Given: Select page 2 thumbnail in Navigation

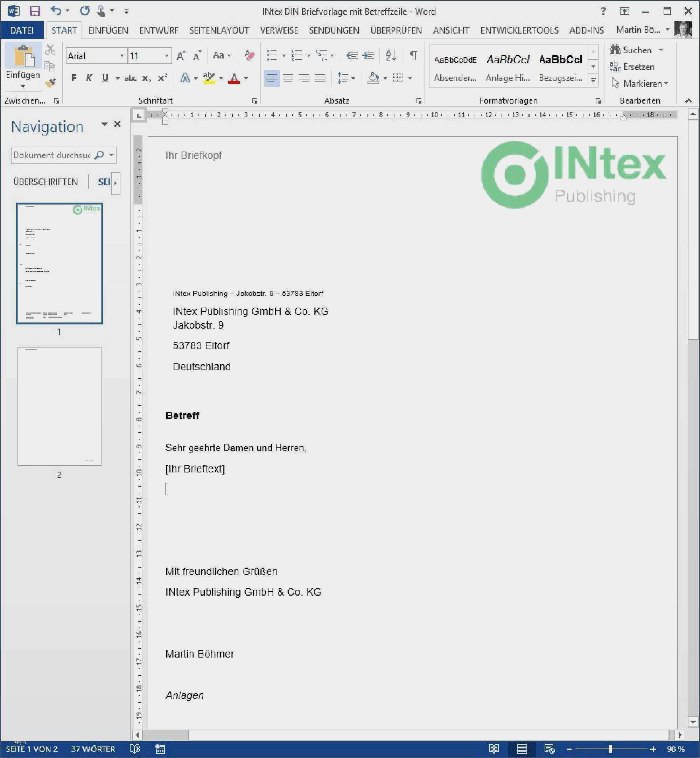Looking at the screenshot, I should pyautogui.click(x=59, y=406).
